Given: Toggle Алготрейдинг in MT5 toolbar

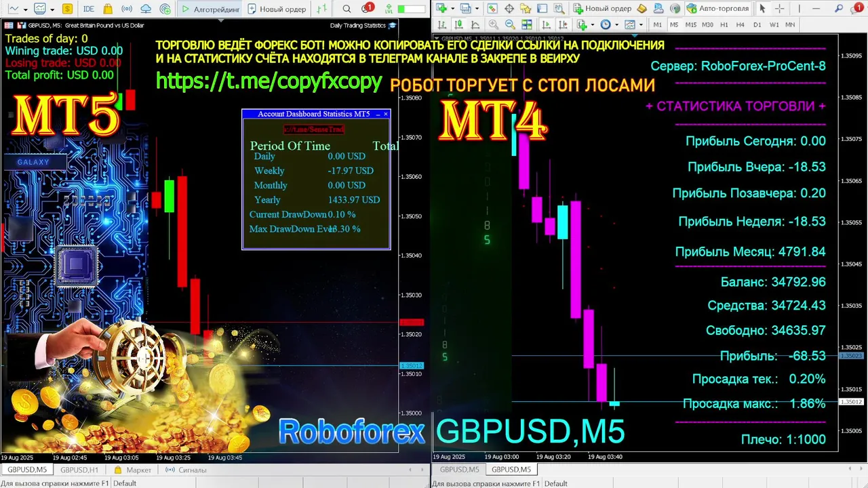Looking at the screenshot, I should click(x=210, y=9).
